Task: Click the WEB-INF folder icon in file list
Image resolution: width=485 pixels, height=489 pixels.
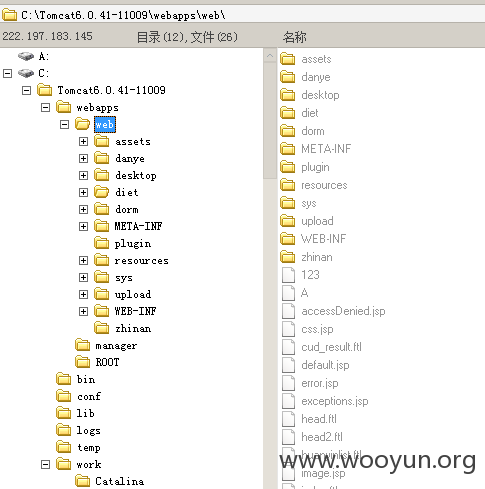Action: (287, 239)
